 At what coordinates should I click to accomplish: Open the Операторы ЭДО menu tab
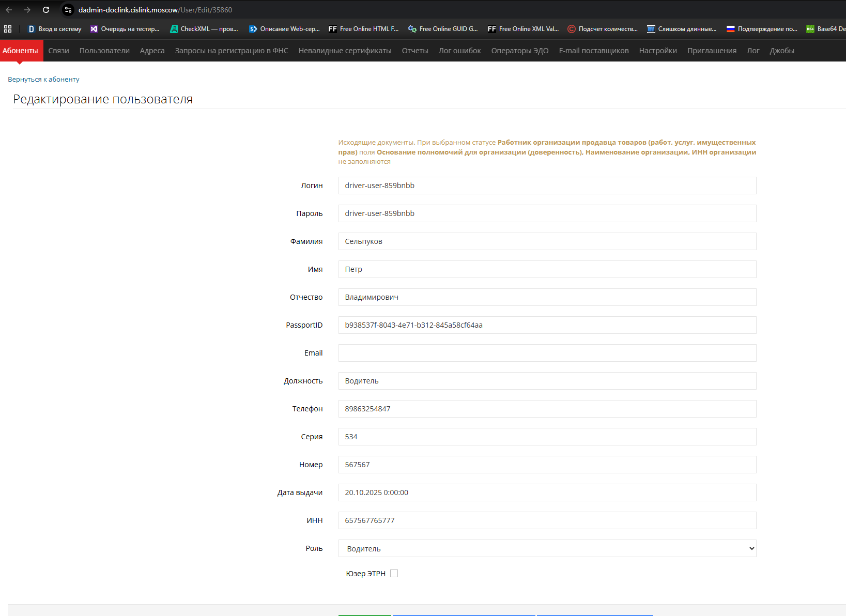(520, 51)
